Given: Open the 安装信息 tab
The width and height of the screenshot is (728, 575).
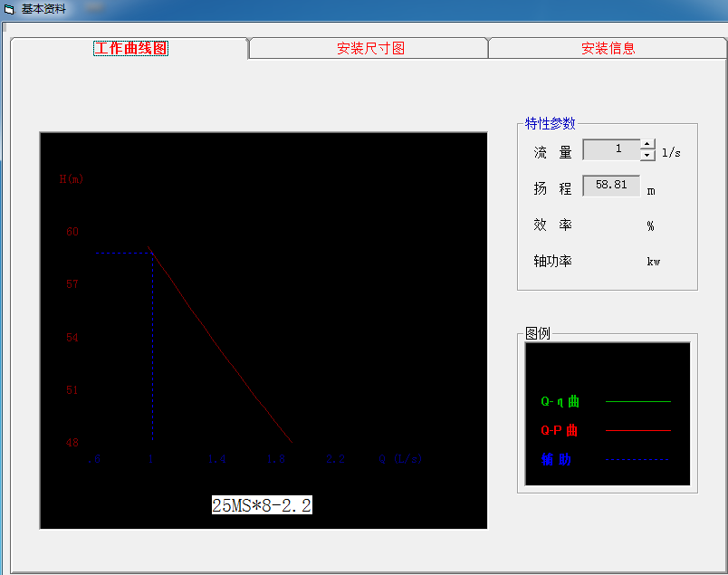Looking at the screenshot, I should (x=608, y=48).
